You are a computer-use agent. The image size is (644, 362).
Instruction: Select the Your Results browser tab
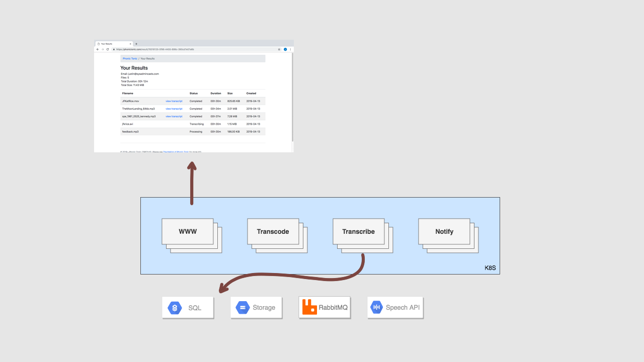coord(114,44)
